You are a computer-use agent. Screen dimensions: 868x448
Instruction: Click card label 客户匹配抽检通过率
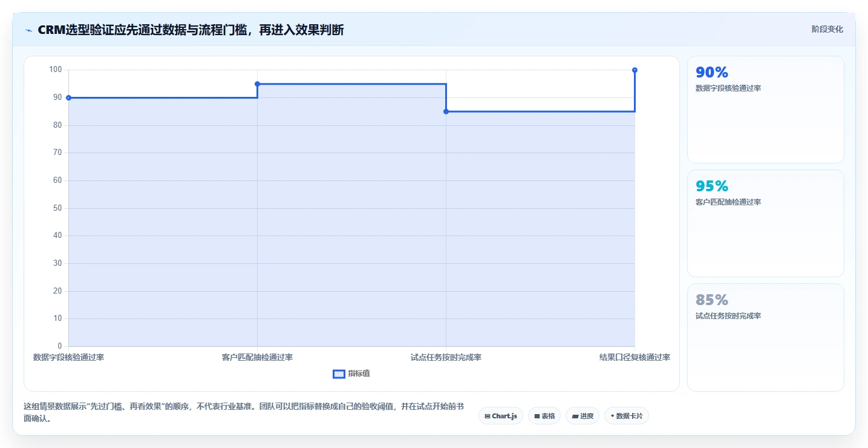click(728, 202)
